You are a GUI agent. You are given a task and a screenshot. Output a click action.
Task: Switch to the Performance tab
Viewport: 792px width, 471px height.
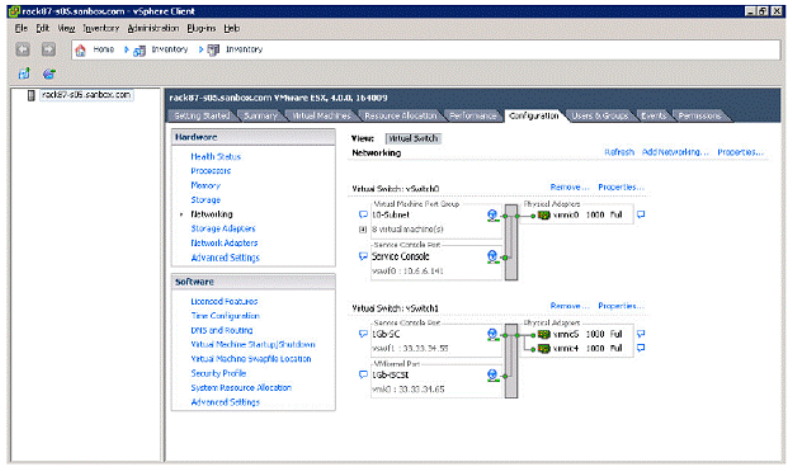[473, 116]
